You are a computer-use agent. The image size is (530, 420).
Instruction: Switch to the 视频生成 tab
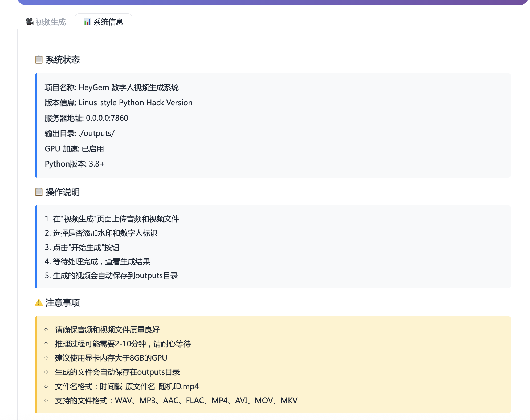(46, 22)
